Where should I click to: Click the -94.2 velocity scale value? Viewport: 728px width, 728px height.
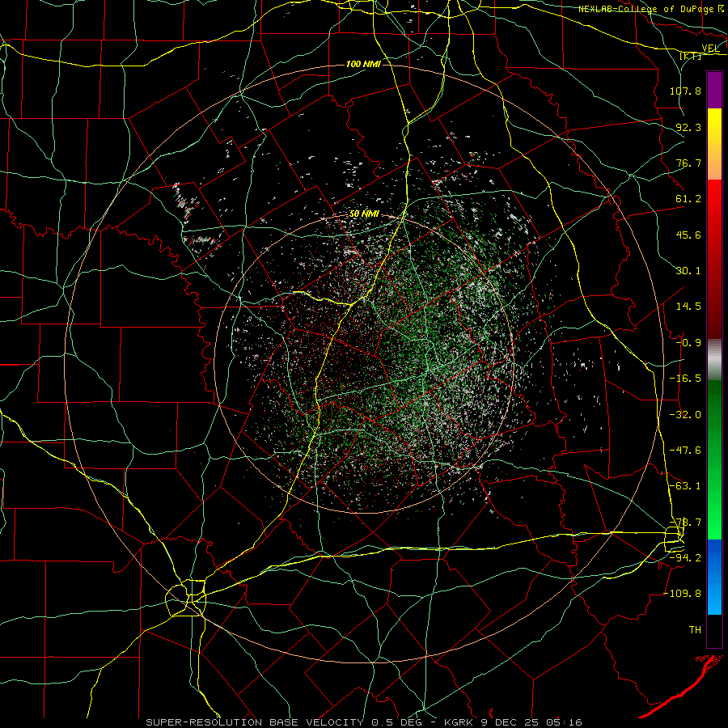pyautogui.click(x=685, y=558)
